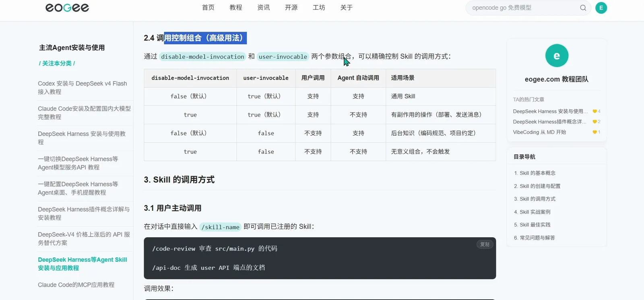
Task: Select the 工坊 nav item
Action: 319,8
